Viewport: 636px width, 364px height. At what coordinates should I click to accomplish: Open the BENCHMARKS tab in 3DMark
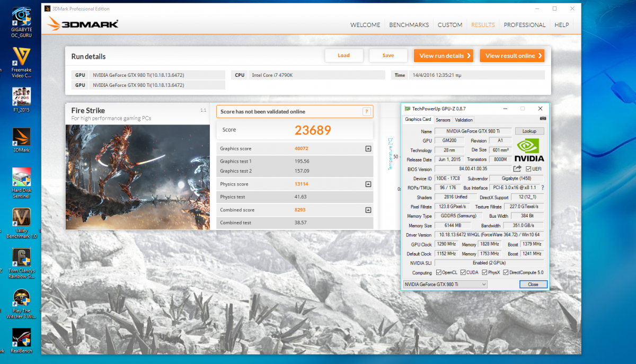pyautogui.click(x=409, y=25)
